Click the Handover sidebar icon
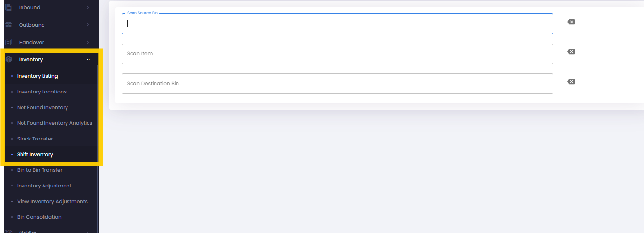 pyautogui.click(x=8, y=42)
